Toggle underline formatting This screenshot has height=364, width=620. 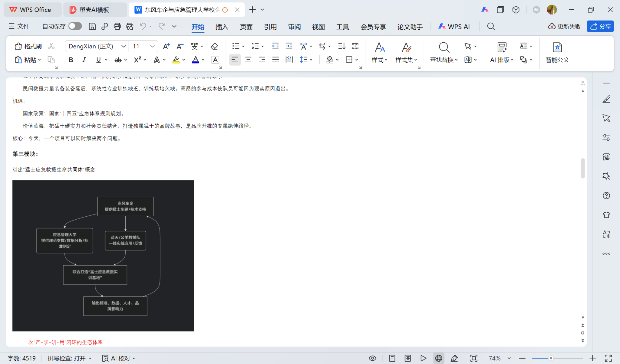(x=98, y=60)
